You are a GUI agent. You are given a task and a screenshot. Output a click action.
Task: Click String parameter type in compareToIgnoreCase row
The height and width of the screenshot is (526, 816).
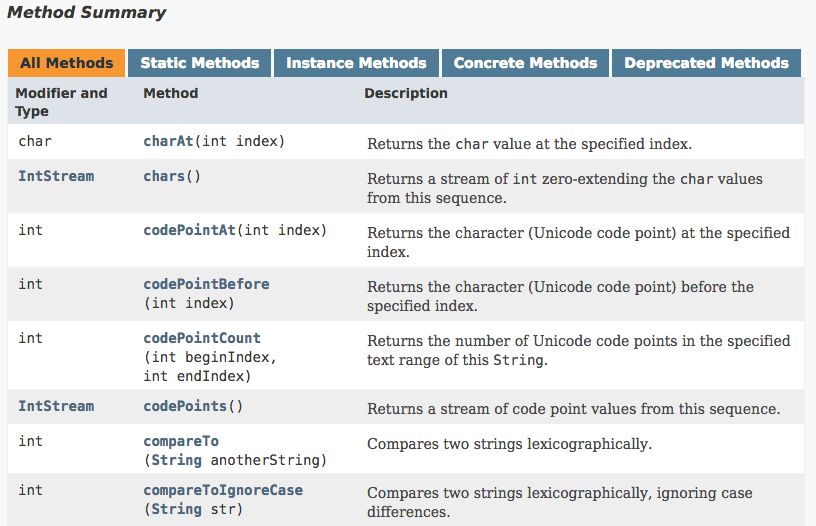(176, 509)
